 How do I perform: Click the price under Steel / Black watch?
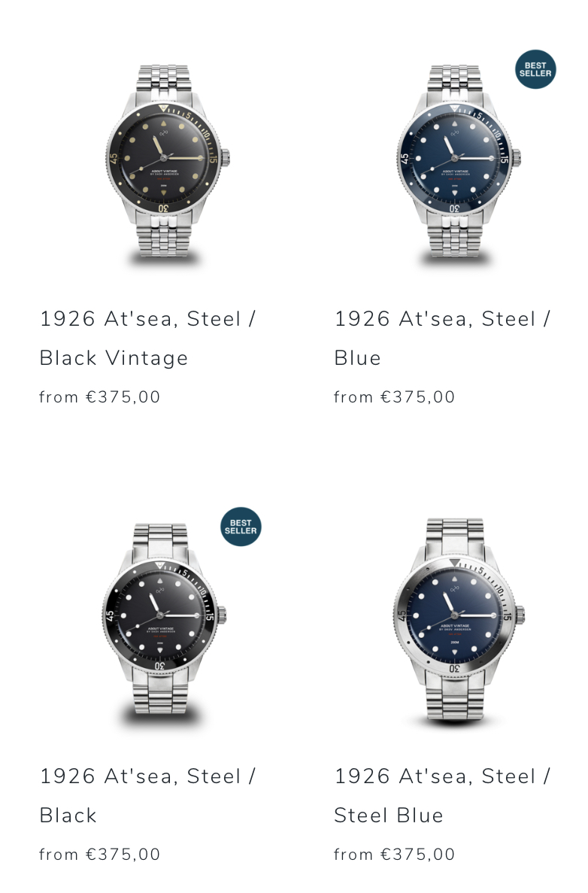pos(99,855)
